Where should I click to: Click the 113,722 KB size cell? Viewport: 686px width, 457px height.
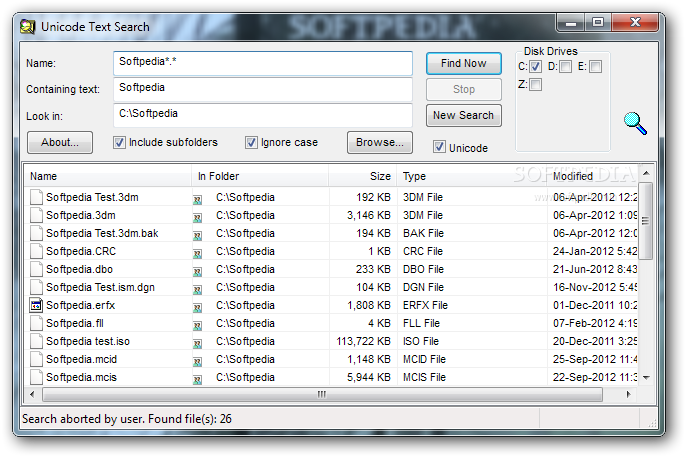pyautogui.click(x=363, y=341)
